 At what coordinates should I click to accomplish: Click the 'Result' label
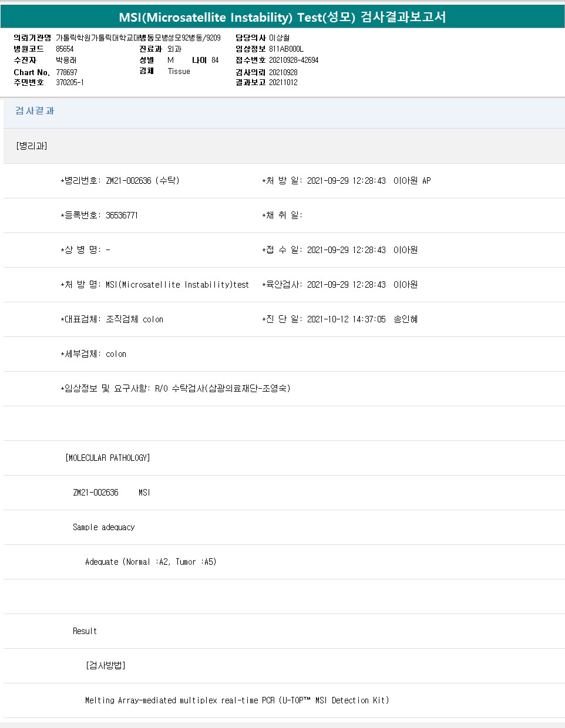pyautogui.click(x=85, y=631)
